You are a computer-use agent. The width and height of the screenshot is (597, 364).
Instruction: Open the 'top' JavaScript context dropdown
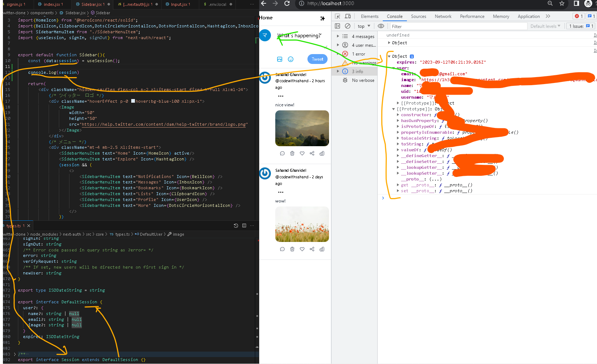[x=364, y=26]
